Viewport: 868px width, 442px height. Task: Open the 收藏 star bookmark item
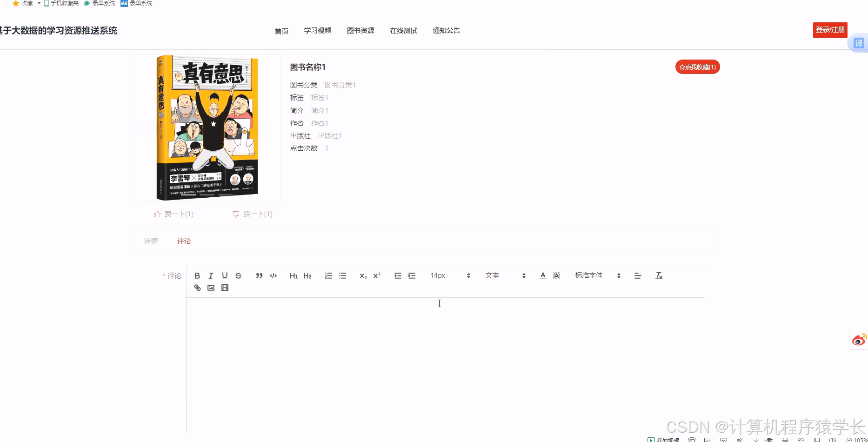click(23, 3)
